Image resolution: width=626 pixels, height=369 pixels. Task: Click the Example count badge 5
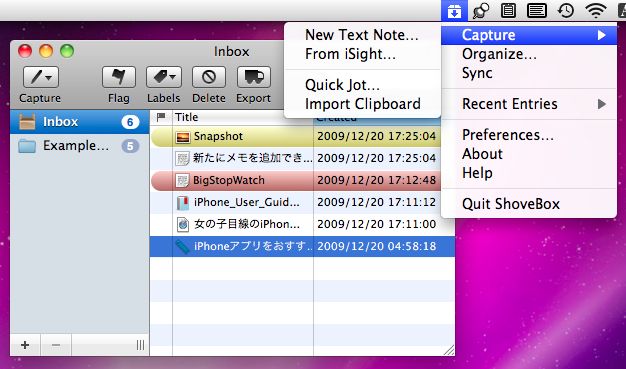130,146
